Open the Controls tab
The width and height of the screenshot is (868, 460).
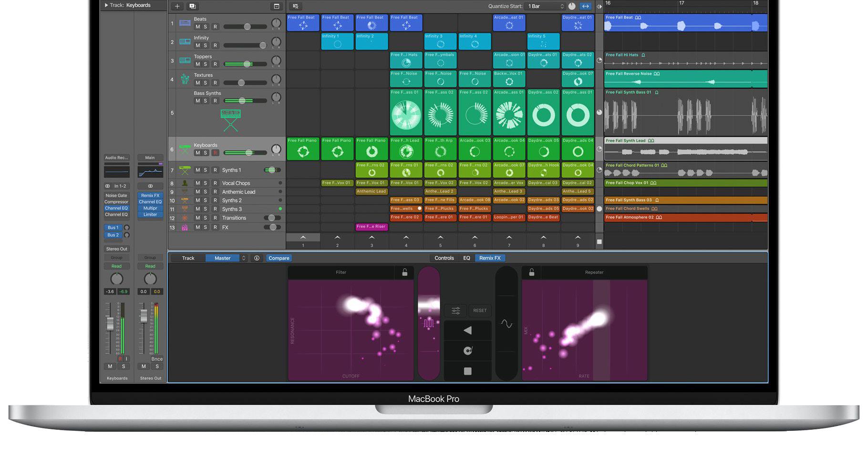[444, 258]
